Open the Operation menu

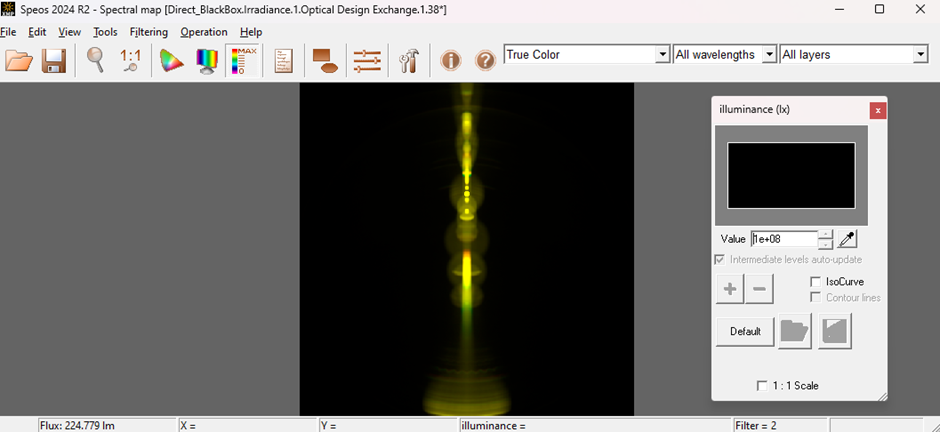tap(204, 32)
